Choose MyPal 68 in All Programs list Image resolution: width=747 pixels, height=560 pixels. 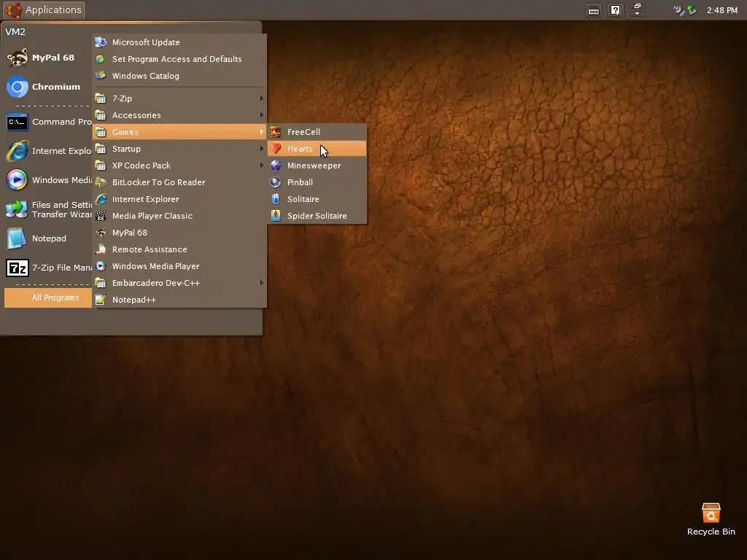179,233
